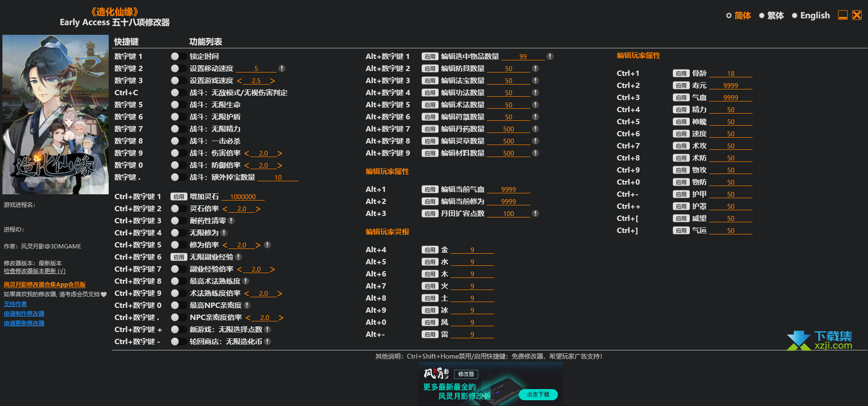This screenshot has height=406, width=868.
Task: Increase 灵石倍率 with right arrow
Action: click(x=258, y=209)
